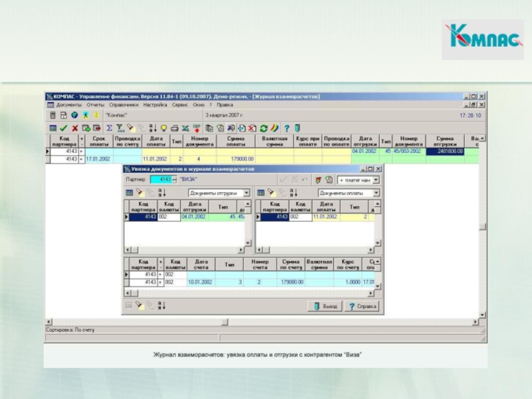
Task: Click the Справка button in dialog
Action: point(362,307)
